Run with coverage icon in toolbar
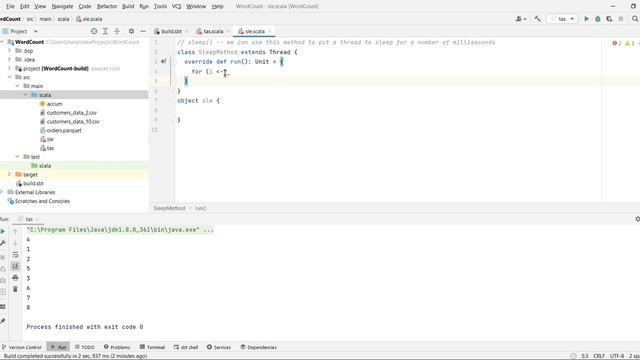The height and width of the screenshot is (360, 640). click(x=609, y=19)
